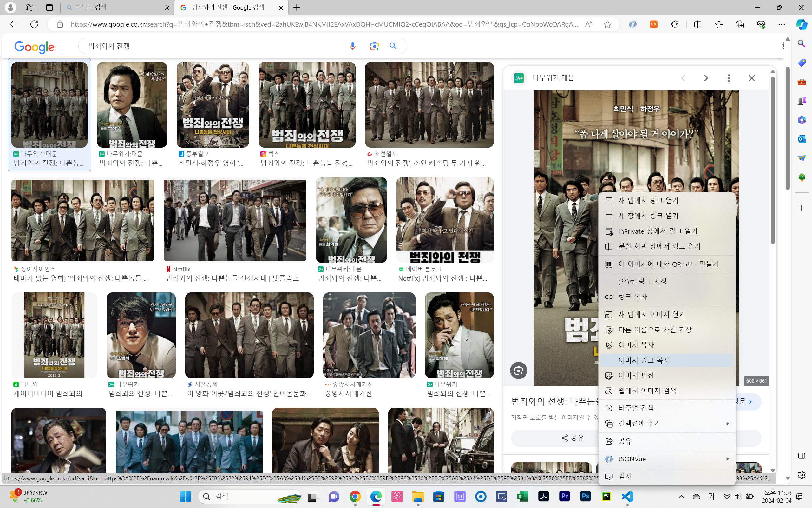Open Browser essentials heart icon
The height and width of the screenshot is (508, 812).
(761, 24)
